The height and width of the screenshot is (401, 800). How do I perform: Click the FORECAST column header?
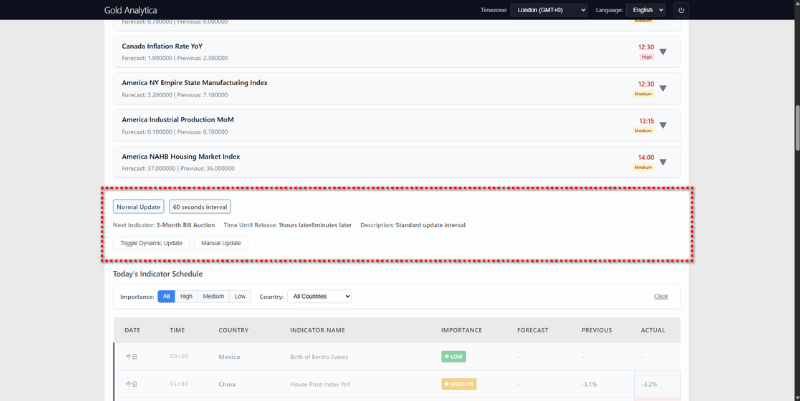pos(533,330)
